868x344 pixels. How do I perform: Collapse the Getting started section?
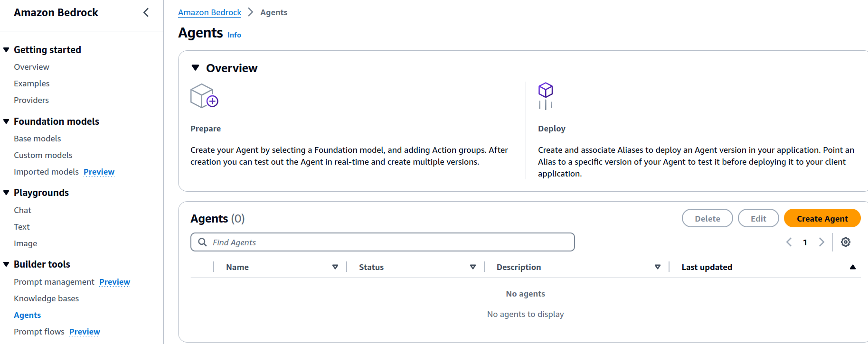click(6, 50)
